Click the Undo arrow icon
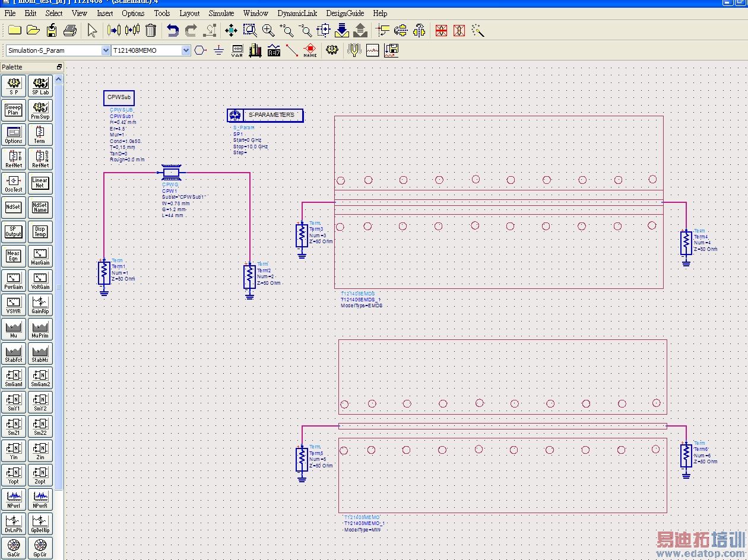 coord(172,30)
